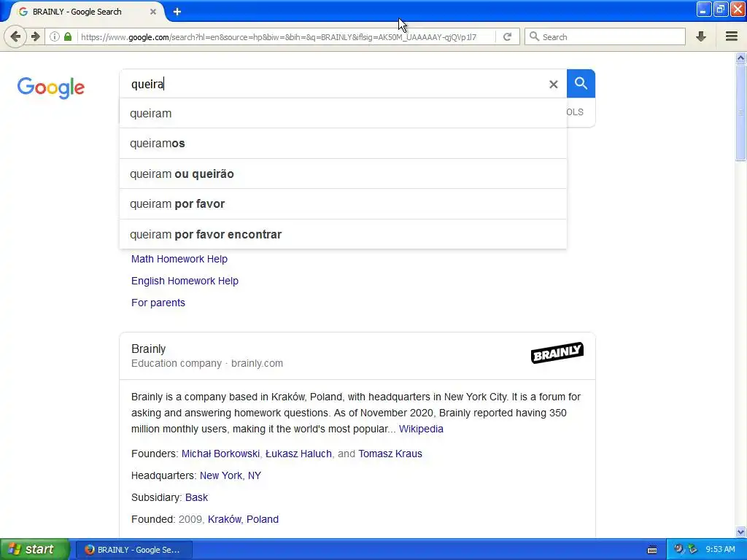Viewport: 747px width, 560px height.
Task: Open founder Tomasz Kraus link
Action: (x=390, y=454)
